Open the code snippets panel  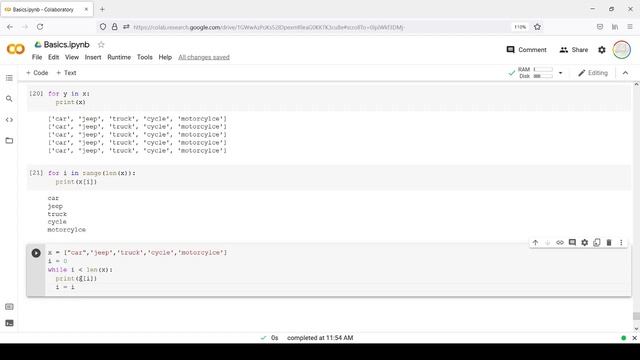(9, 120)
